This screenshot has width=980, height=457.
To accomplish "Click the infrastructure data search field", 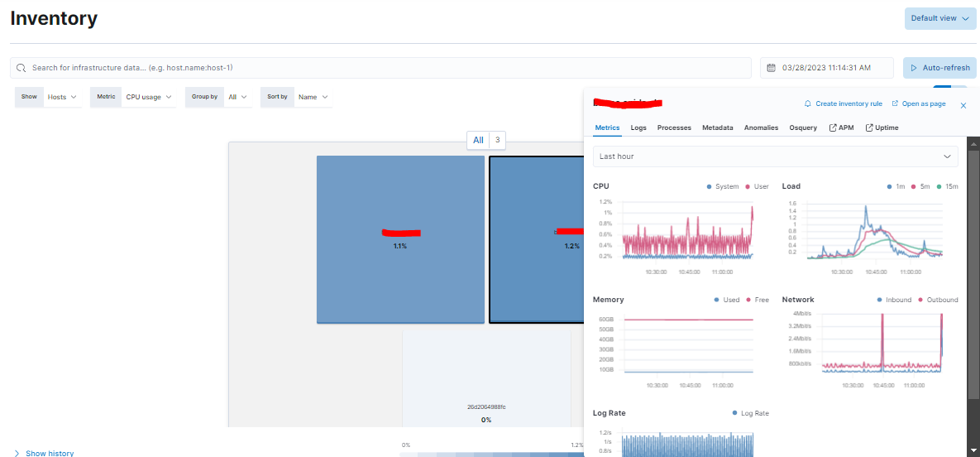I will [380, 68].
